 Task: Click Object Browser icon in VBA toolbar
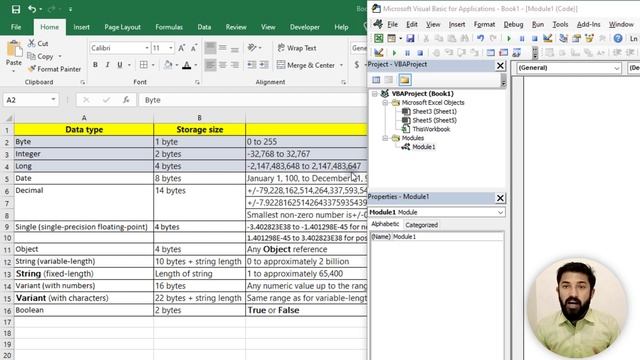tap(589, 38)
